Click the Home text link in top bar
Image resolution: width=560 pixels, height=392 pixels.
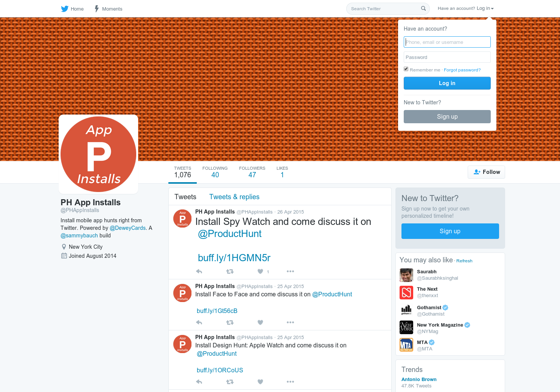(77, 9)
